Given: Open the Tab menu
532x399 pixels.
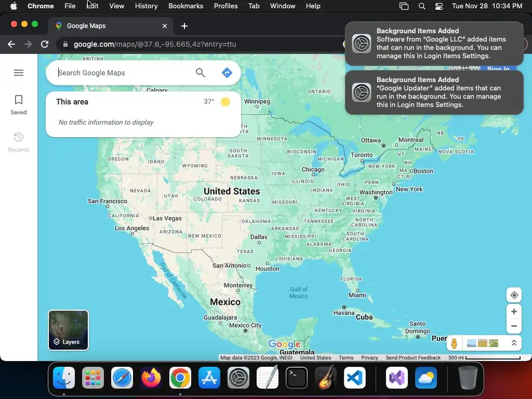Looking at the screenshot, I should click(254, 6).
